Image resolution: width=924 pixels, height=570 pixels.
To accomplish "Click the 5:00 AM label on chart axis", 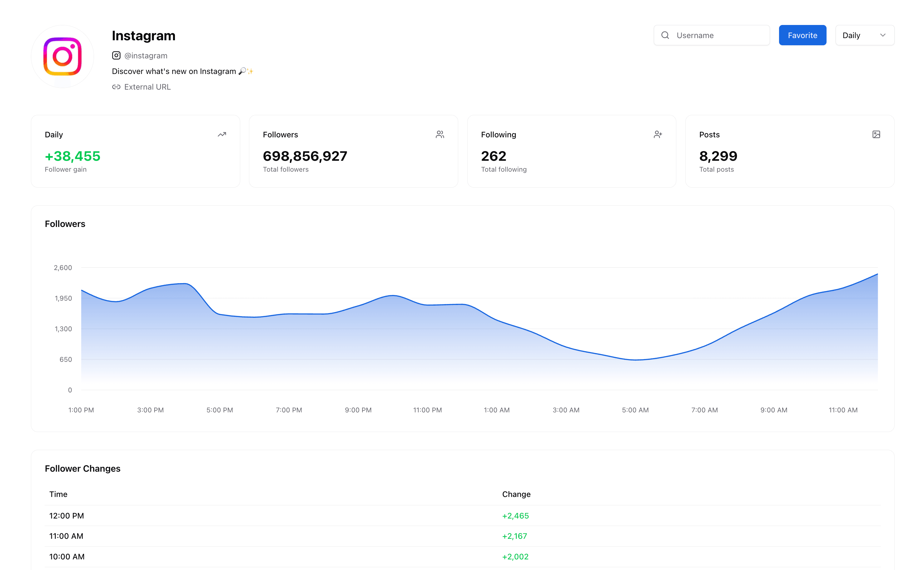I will (x=635, y=410).
